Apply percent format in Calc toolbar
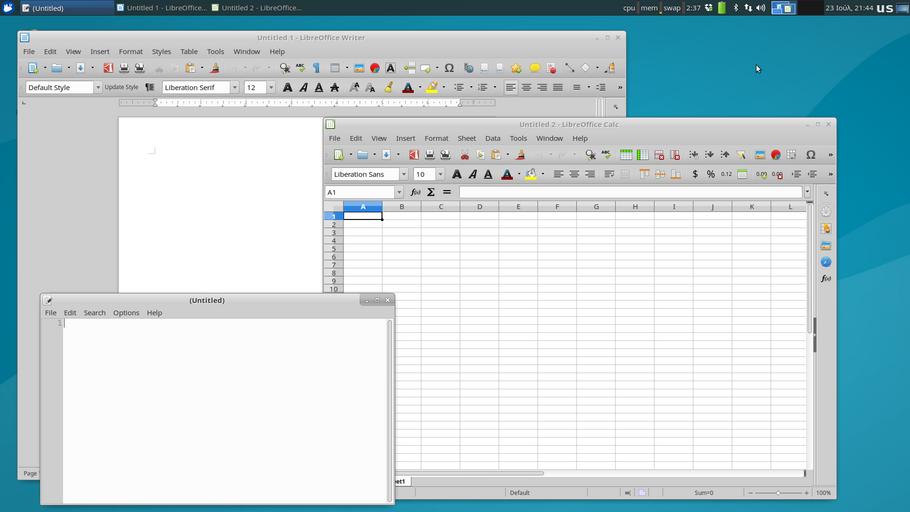 711,174
